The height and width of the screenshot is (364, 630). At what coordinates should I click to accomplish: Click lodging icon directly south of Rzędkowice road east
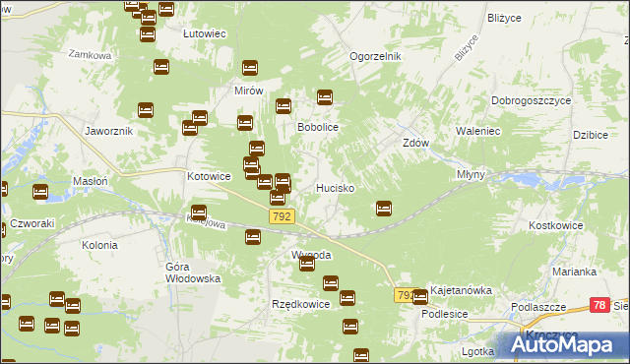pos(350,327)
